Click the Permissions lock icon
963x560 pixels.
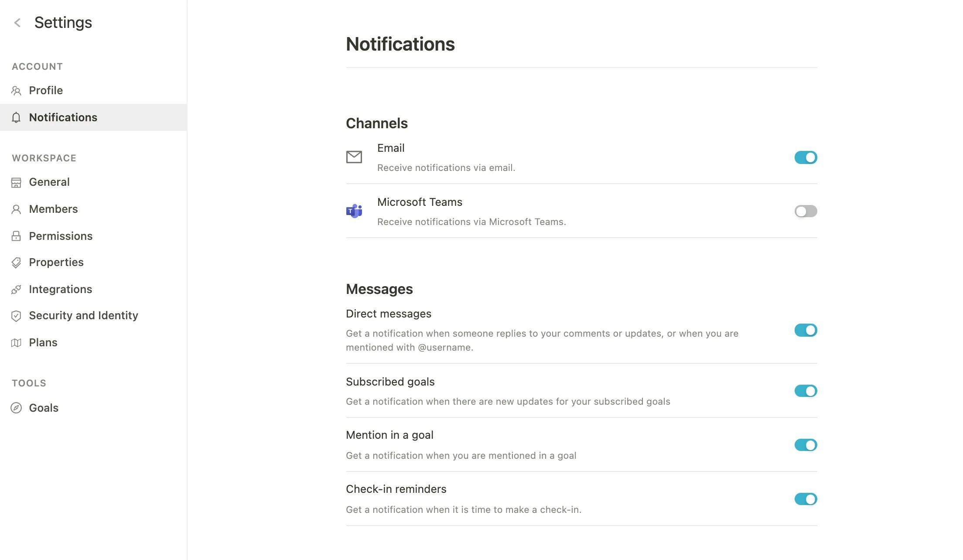click(16, 236)
